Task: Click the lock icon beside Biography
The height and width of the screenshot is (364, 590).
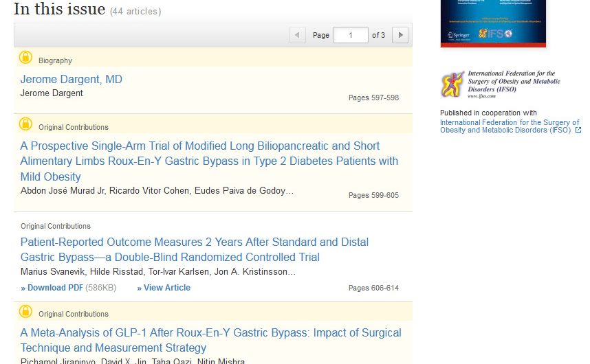Action: (25, 58)
